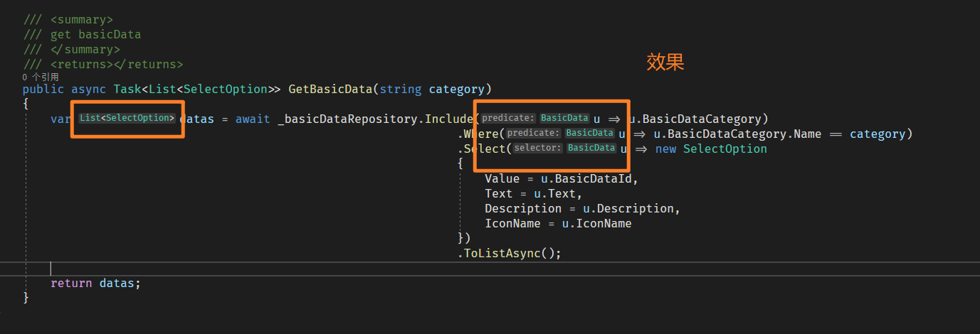Click the orange "效果" annotation label
This screenshot has height=334, width=980.
(x=665, y=63)
